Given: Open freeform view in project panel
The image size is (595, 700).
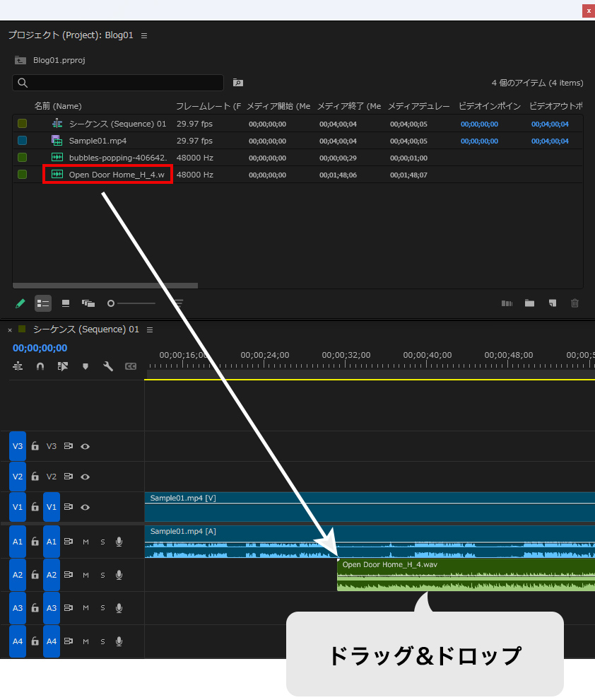Looking at the screenshot, I should [88, 303].
